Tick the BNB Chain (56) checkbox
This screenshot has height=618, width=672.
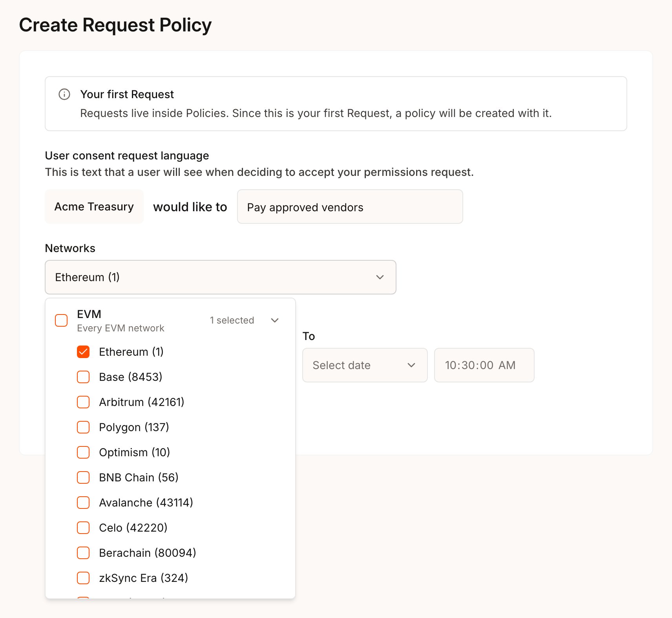pos(83,477)
